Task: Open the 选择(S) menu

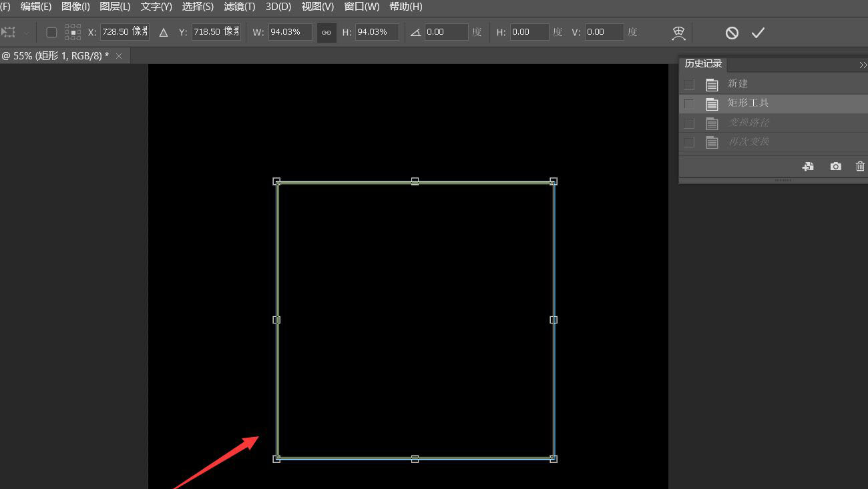Action: 198,7
